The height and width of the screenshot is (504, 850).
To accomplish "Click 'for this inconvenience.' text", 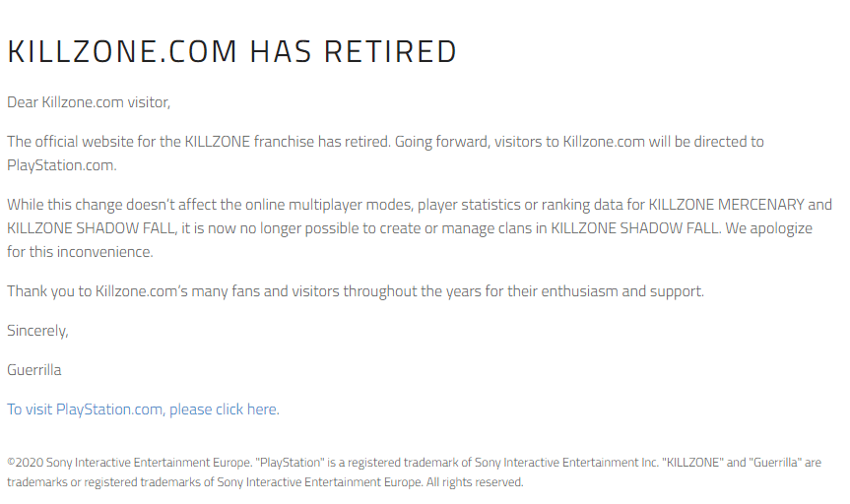I will 80,252.
